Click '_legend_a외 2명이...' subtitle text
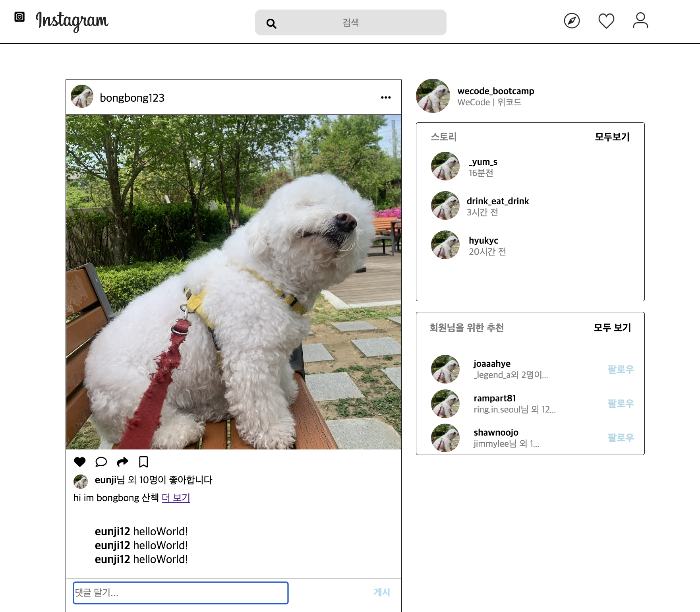Viewport: 700px width, 612px height. [x=511, y=375]
